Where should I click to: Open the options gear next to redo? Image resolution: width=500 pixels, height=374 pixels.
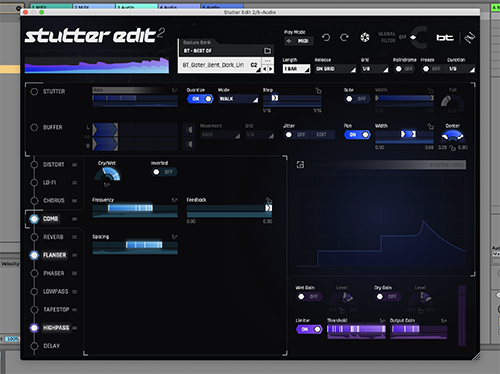tap(365, 37)
